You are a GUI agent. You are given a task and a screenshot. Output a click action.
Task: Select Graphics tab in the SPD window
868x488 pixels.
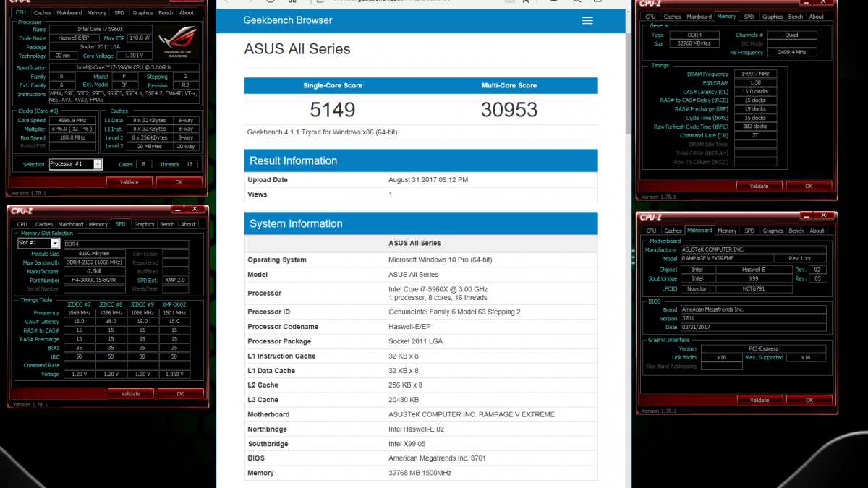click(144, 224)
